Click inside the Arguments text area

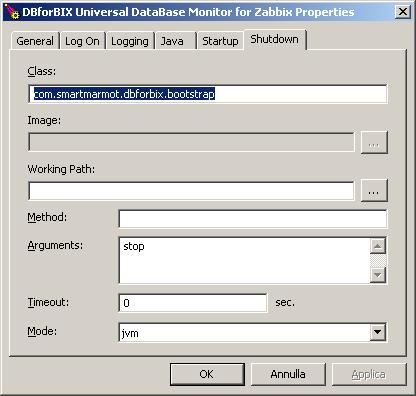coord(244,260)
